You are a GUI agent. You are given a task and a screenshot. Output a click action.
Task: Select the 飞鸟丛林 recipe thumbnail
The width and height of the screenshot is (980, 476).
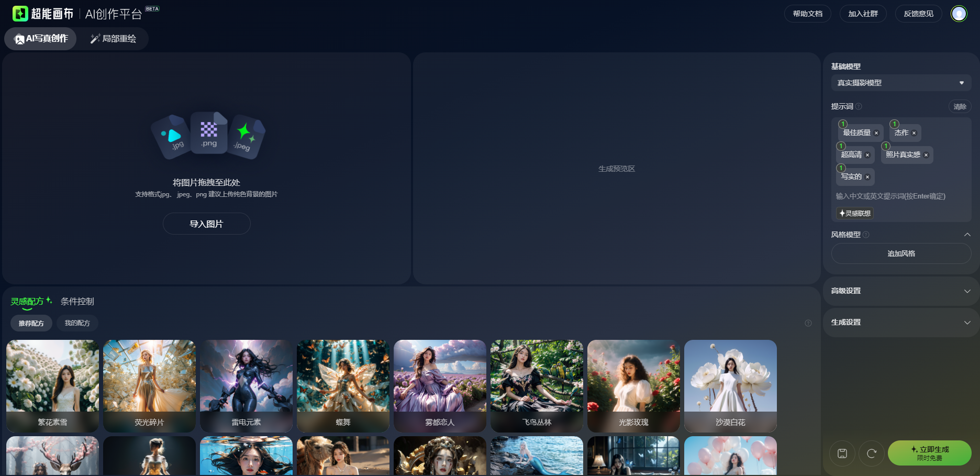(x=537, y=386)
